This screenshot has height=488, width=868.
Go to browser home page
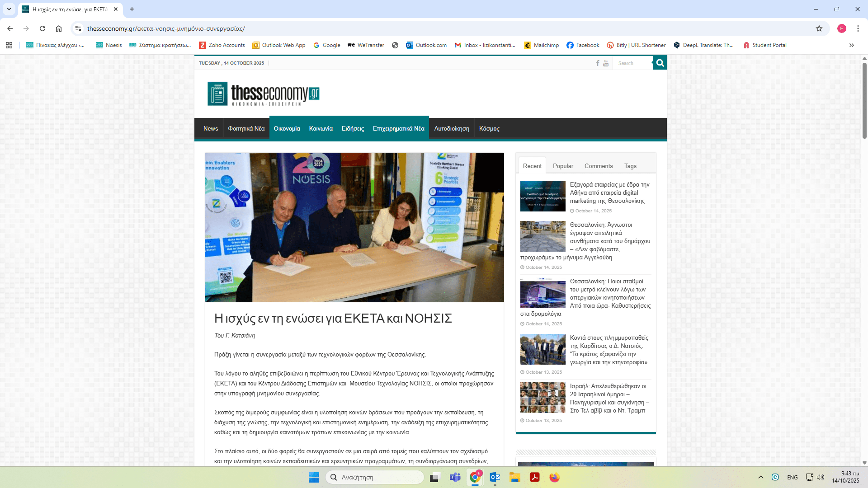(x=59, y=28)
